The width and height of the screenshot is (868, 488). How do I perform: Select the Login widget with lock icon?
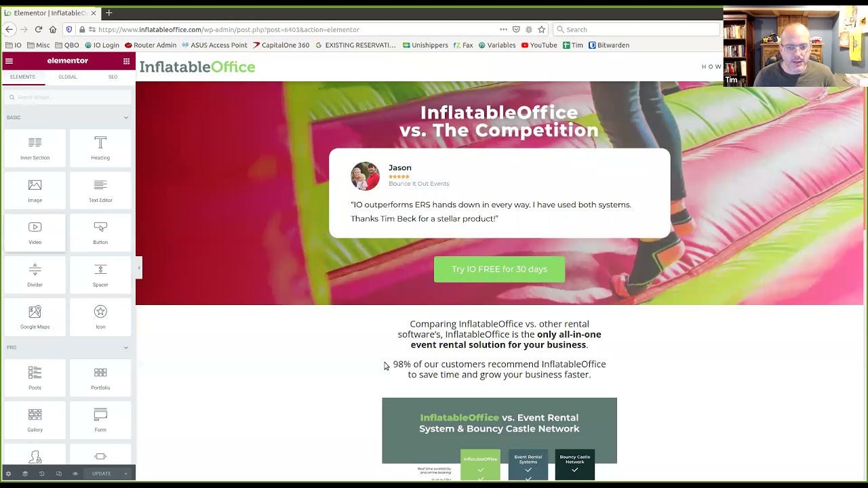click(x=35, y=455)
